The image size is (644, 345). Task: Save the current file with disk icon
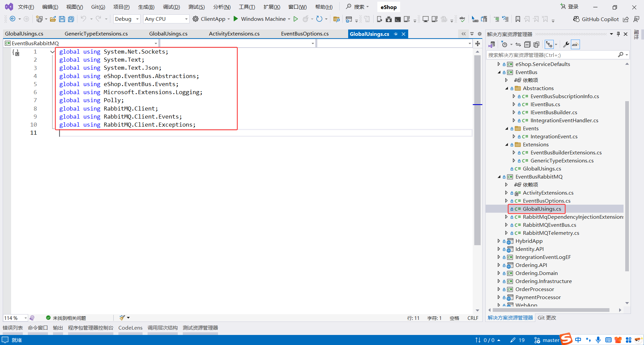pyautogui.click(x=62, y=19)
